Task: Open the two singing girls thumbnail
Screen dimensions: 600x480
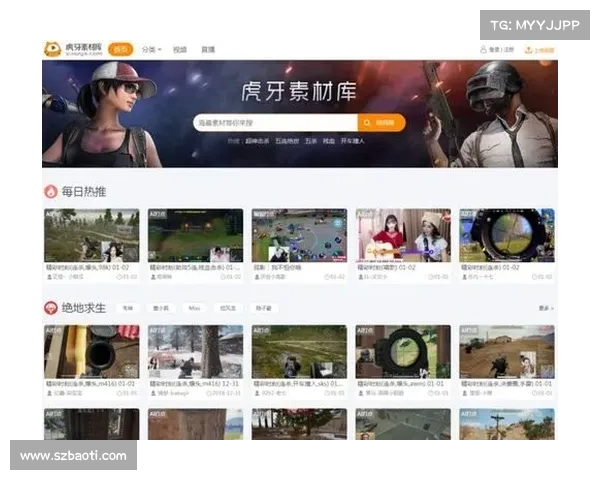Action: point(403,235)
